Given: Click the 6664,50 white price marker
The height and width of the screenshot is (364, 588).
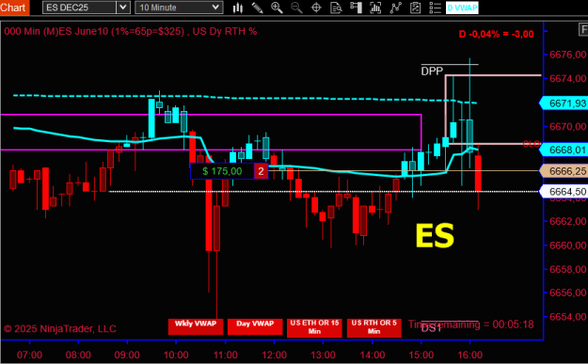Looking at the screenshot, I should pyautogui.click(x=564, y=192).
